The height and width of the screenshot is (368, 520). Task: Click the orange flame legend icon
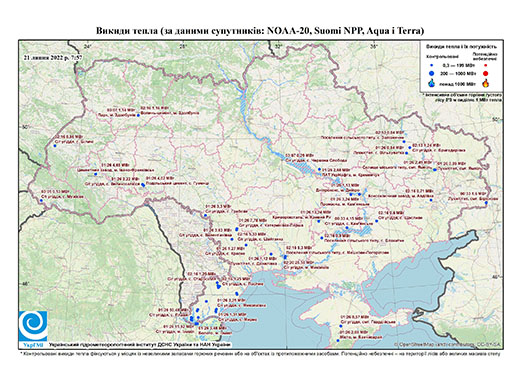[x=486, y=83]
